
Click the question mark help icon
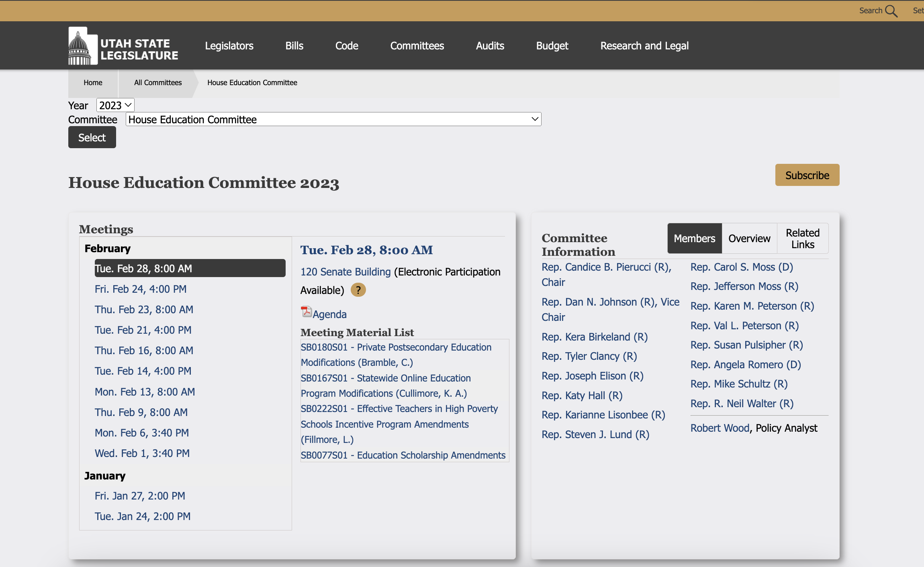click(x=358, y=290)
